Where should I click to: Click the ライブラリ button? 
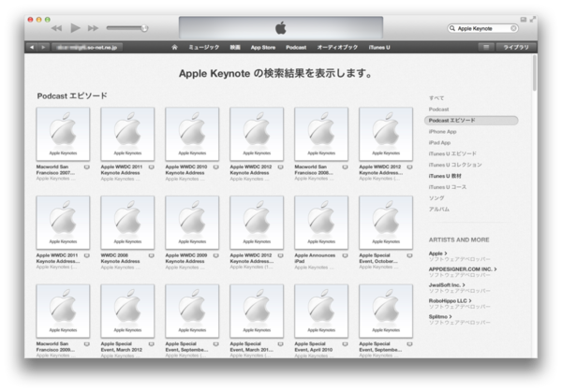tap(516, 48)
